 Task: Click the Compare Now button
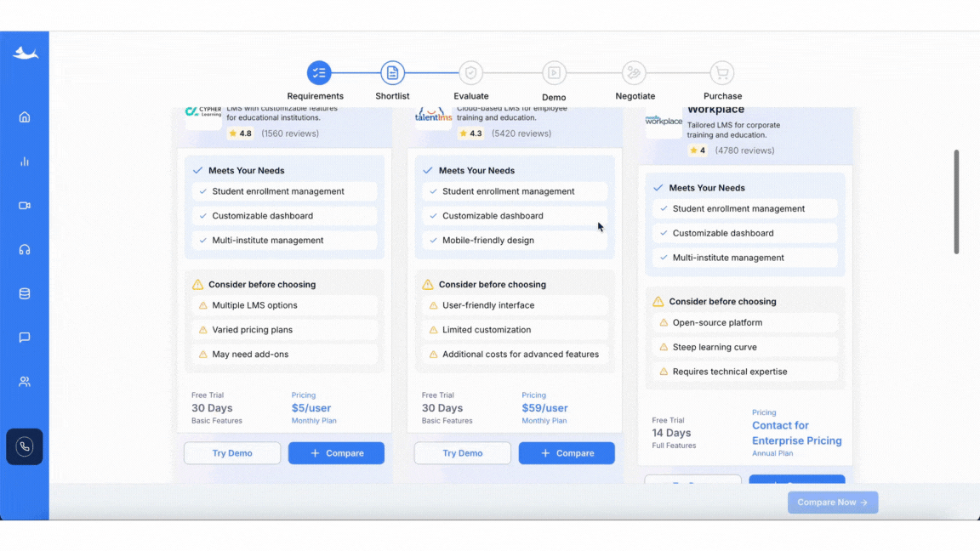(833, 503)
